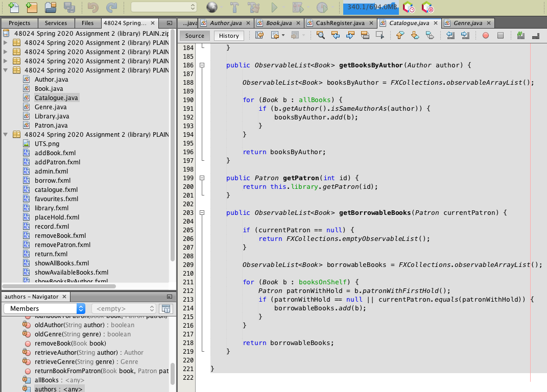Save all files with the Save All icon
547x392 pixels.
tap(70, 7)
